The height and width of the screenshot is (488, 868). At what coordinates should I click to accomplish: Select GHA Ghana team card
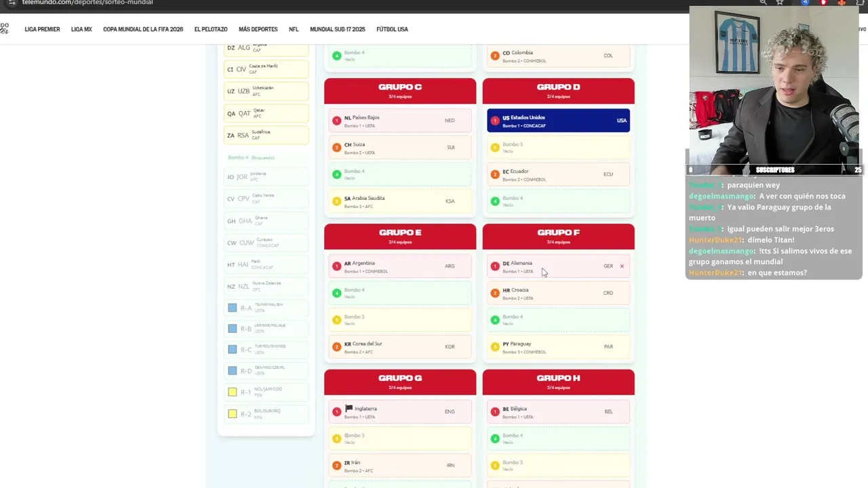[x=267, y=220]
